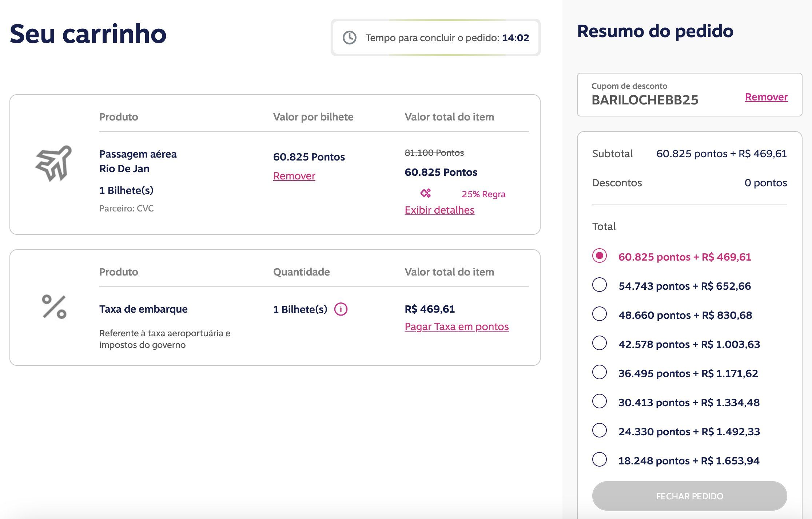Click the 1 Bilhete(s) text under Rio De Jan
This screenshot has width=812, height=519.
point(126,190)
